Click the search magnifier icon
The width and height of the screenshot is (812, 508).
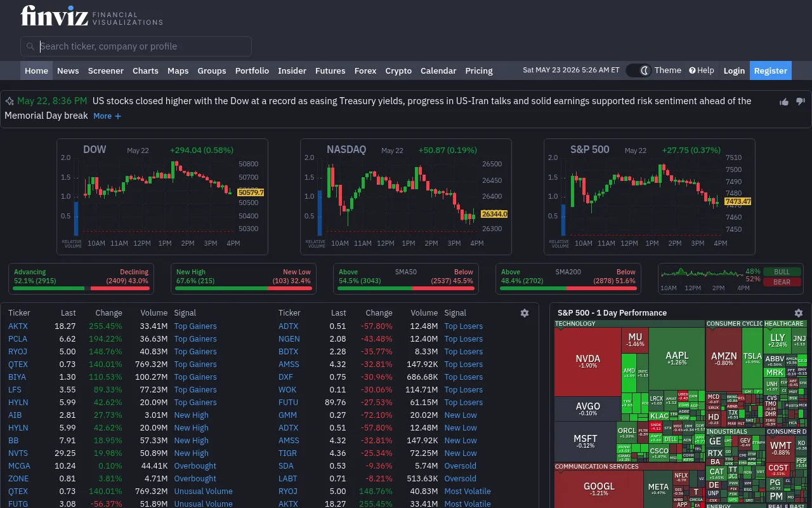click(x=30, y=46)
